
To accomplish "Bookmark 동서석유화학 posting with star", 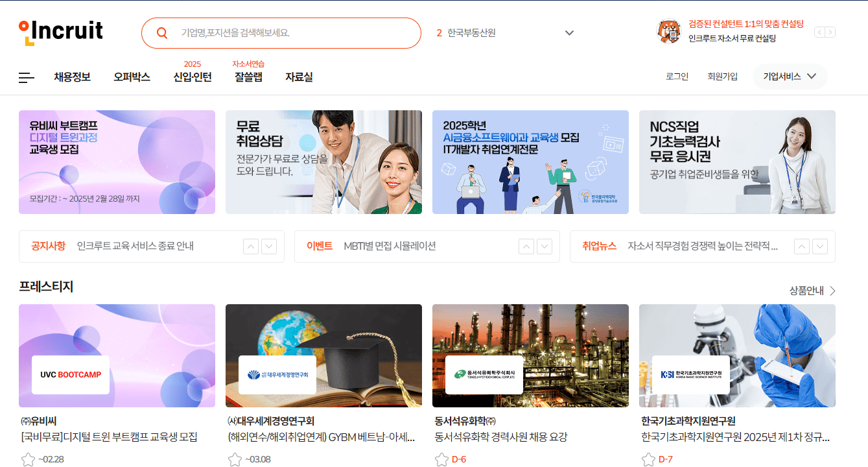I will [x=441, y=460].
